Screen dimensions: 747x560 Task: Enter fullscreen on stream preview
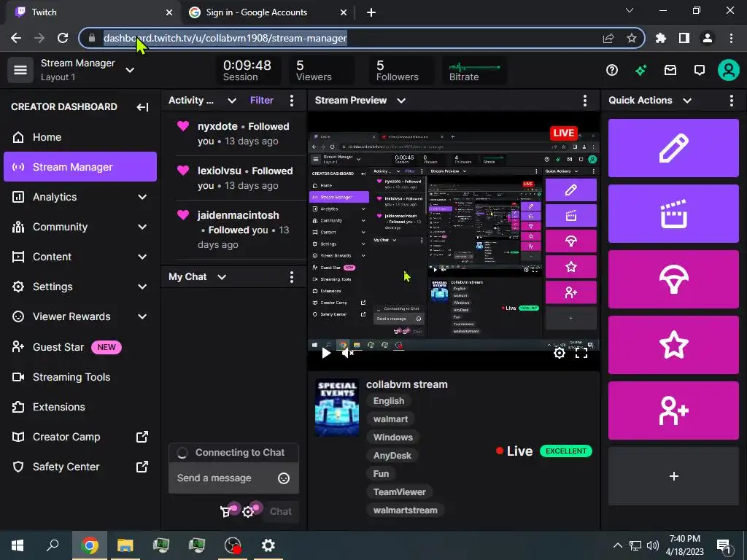pos(581,353)
